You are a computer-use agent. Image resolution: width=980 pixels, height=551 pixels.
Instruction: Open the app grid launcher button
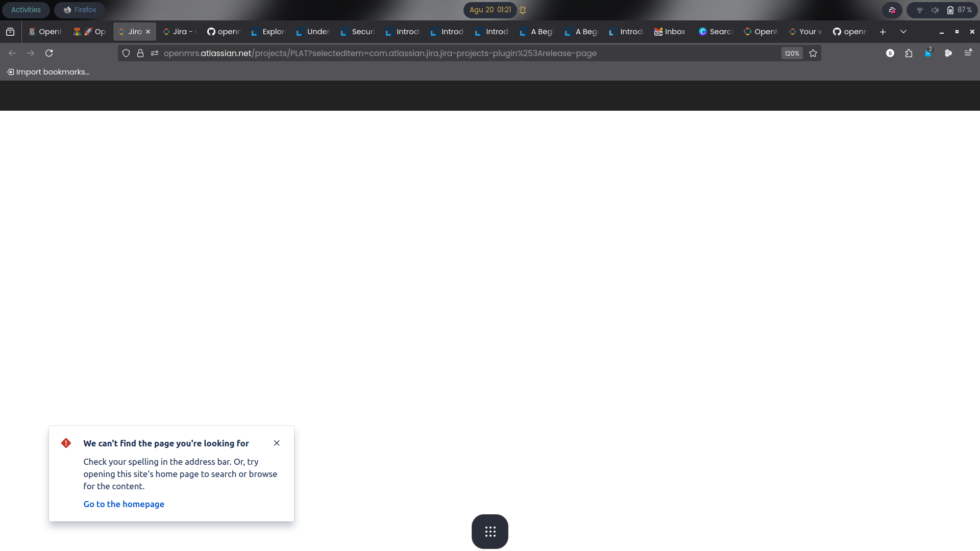pyautogui.click(x=490, y=532)
